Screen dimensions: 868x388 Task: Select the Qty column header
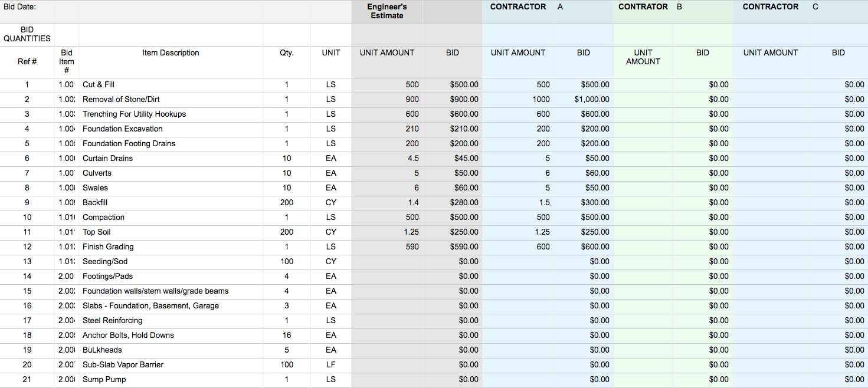coord(287,53)
